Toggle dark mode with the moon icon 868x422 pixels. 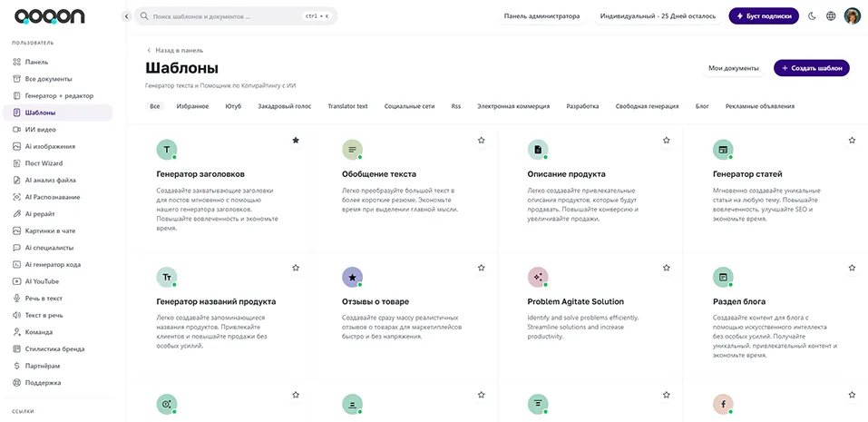[x=812, y=16]
